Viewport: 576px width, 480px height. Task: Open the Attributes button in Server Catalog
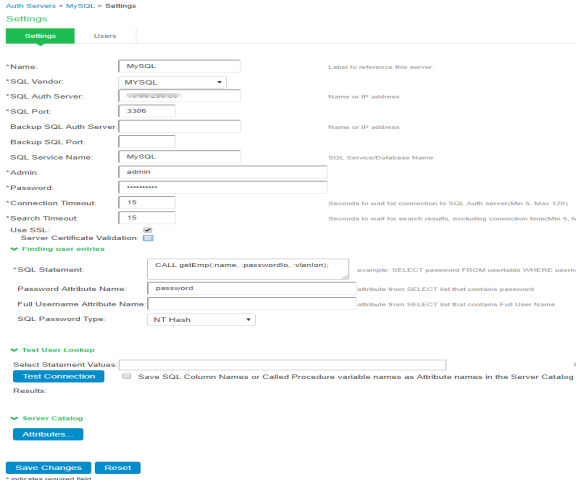[x=48, y=434]
